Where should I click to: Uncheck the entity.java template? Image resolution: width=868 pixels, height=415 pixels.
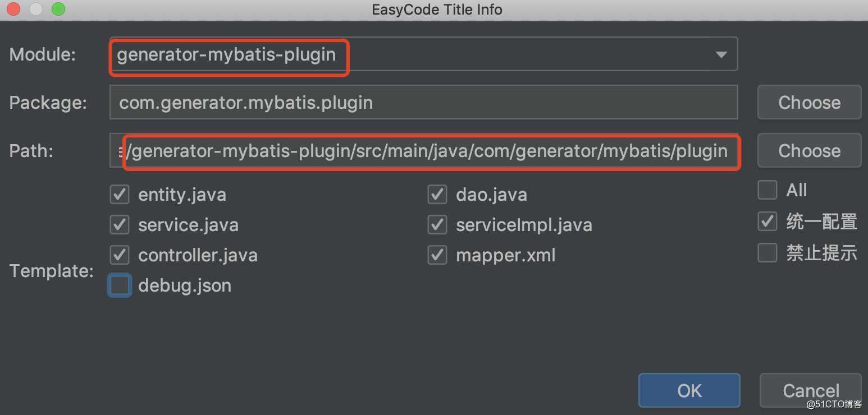pyautogui.click(x=120, y=195)
